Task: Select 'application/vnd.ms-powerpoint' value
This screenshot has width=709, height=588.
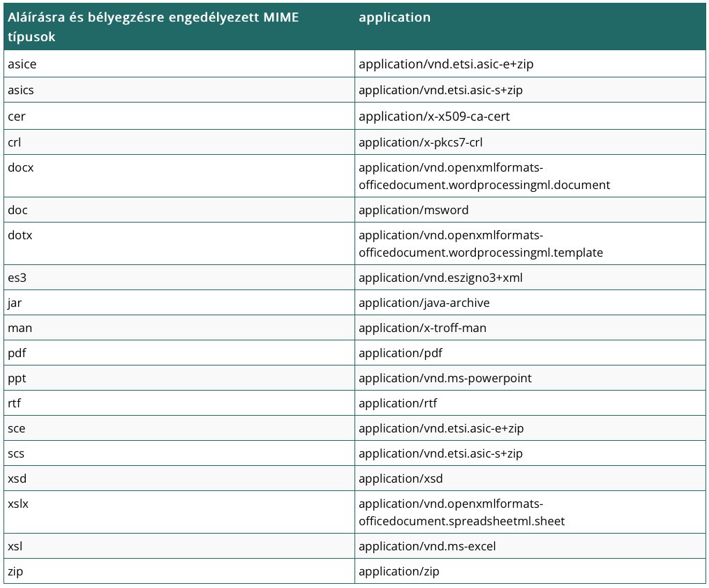Action: [x=445, y=378]
